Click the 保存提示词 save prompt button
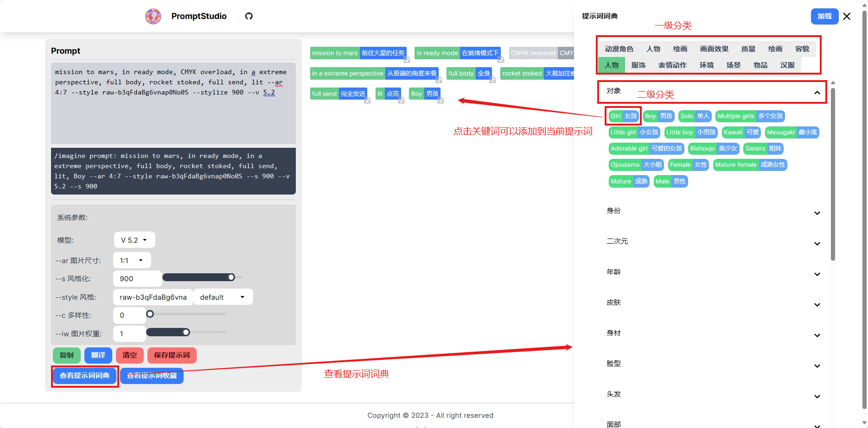The width and height of the screenshot is (868, 428). 172,355
